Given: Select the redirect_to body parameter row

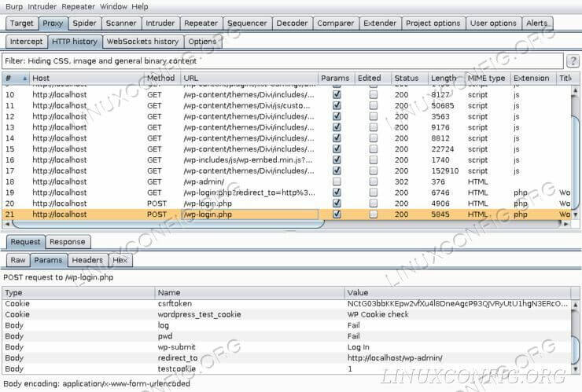Looking at the screenshot, I should [286, 358].
